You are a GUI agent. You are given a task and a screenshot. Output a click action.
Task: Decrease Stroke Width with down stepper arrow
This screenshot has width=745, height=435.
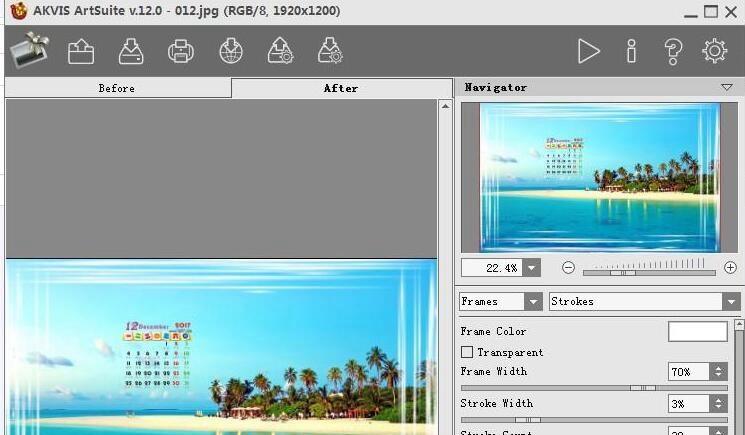pos(718,408)
